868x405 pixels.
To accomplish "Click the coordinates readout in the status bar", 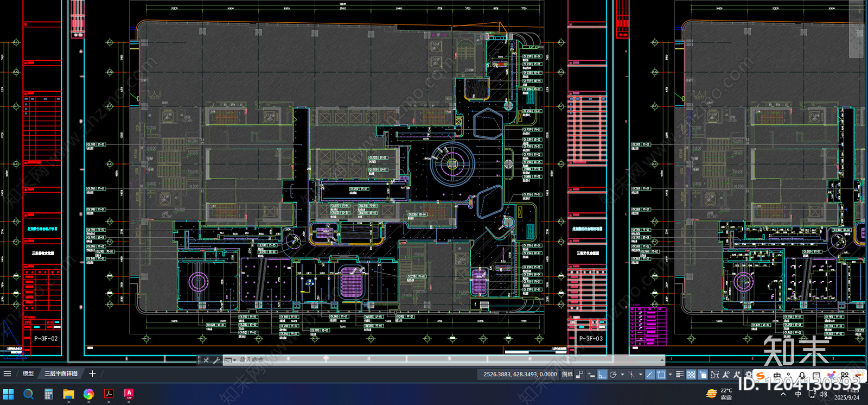I will coord(520,374).
